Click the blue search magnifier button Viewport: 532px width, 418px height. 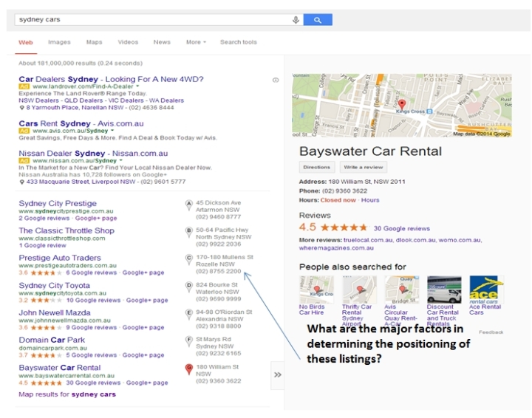click(x=318, y=20)
